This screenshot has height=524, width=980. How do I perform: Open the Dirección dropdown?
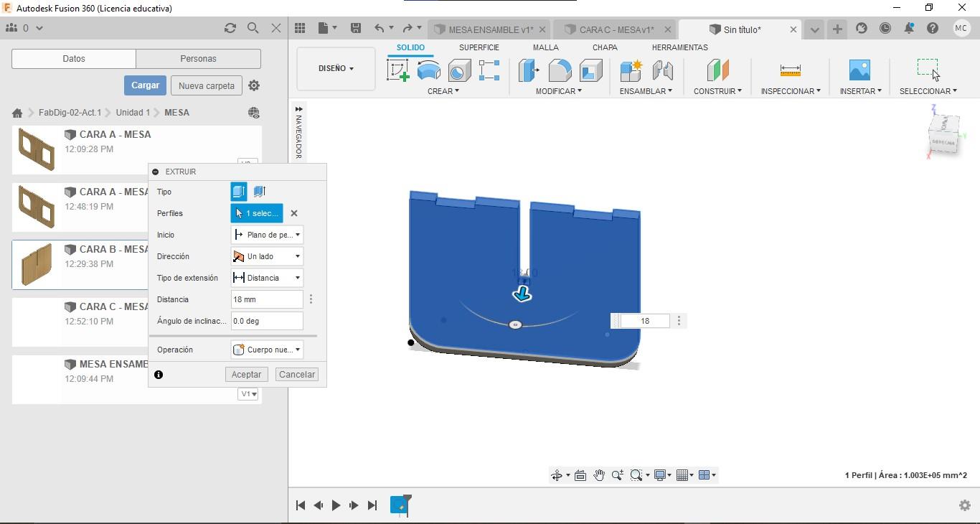click(267, 256)
